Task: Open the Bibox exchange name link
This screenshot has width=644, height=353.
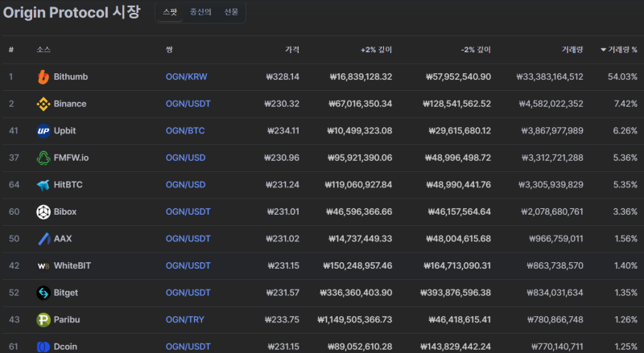Action: click(x=65, y=211)
